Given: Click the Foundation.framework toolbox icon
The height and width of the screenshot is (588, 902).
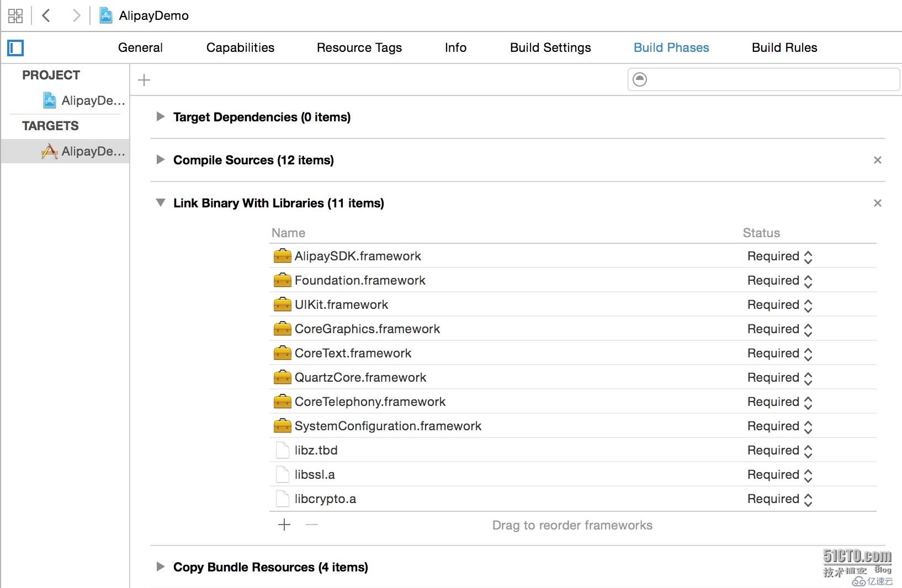Looking at the screenshot, I should coord(282,280).
